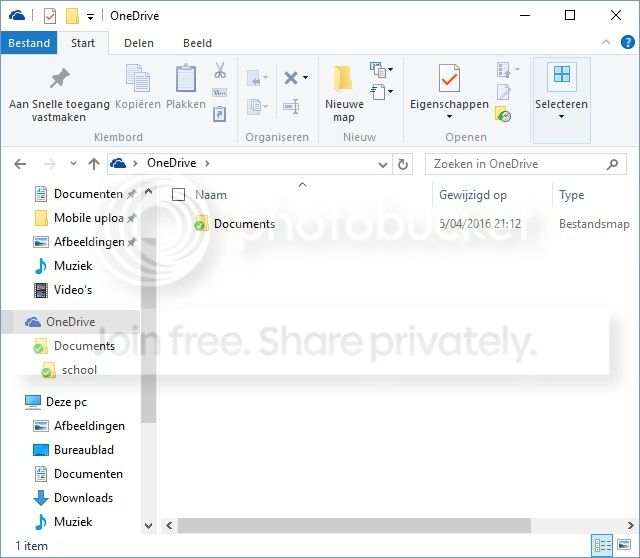Open the Bestand tab
This screenshot has width=640, height=558.
click(x=29, y=43)
